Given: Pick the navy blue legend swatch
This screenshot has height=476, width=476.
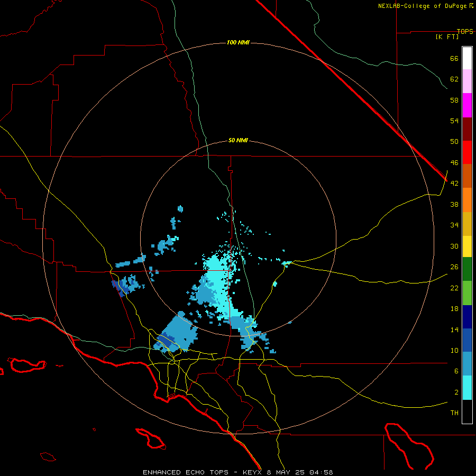Looking at the screenshot, I should point(467,317).
